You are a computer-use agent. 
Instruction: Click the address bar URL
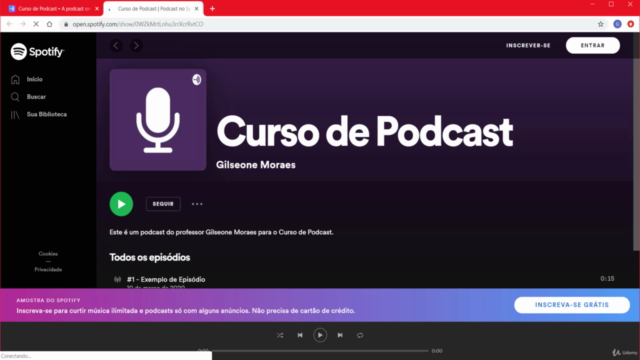(138, 24)
